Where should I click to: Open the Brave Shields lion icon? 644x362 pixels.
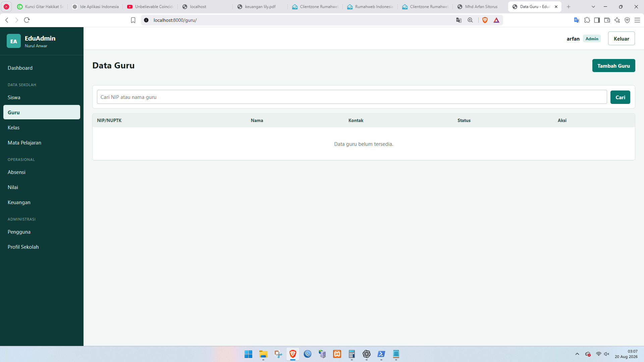coord(485,20)
